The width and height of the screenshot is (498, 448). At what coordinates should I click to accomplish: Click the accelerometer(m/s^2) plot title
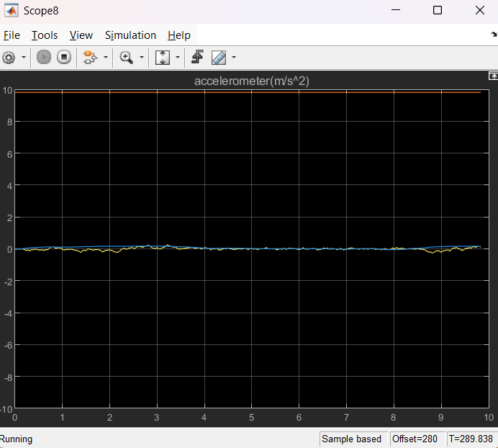tap(251, 81)
